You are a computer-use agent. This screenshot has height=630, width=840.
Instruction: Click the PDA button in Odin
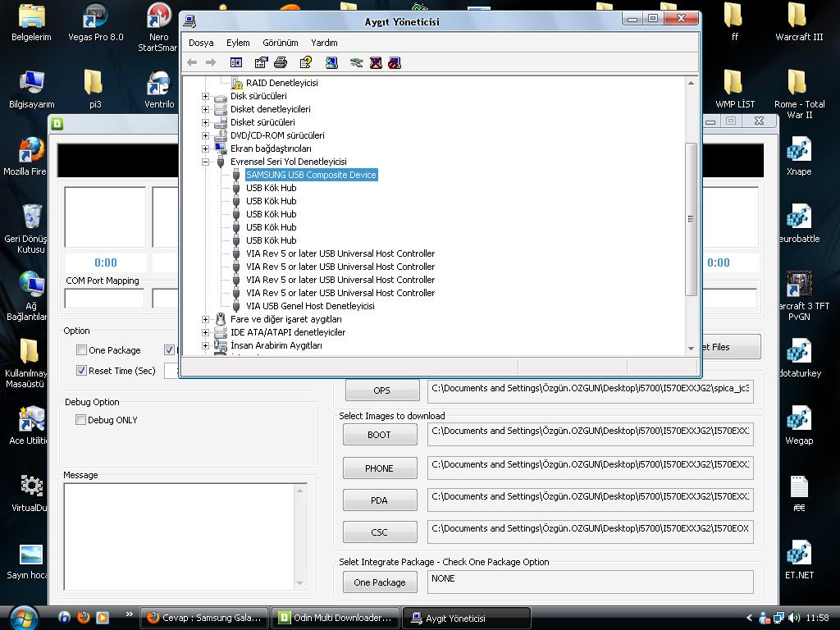pos(379,500)
